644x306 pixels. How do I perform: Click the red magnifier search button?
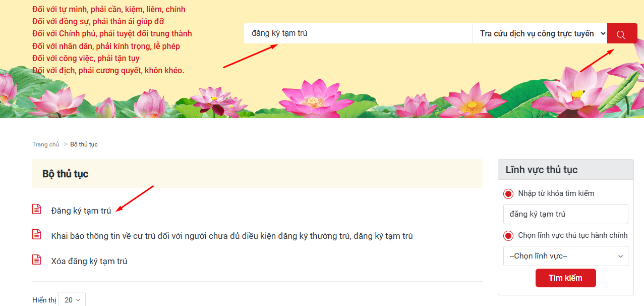(622, 34)
